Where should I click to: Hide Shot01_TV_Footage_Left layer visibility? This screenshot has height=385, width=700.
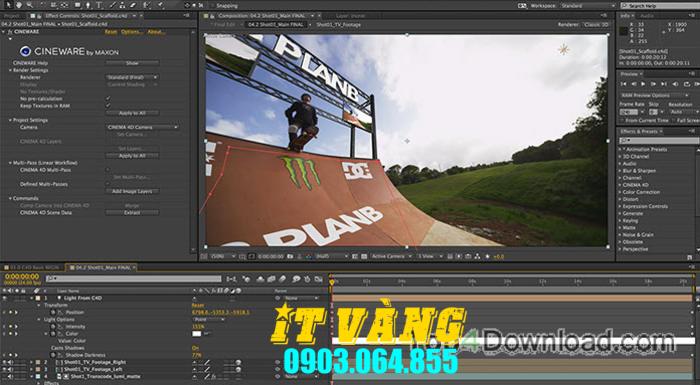click(x=4, y=369)
